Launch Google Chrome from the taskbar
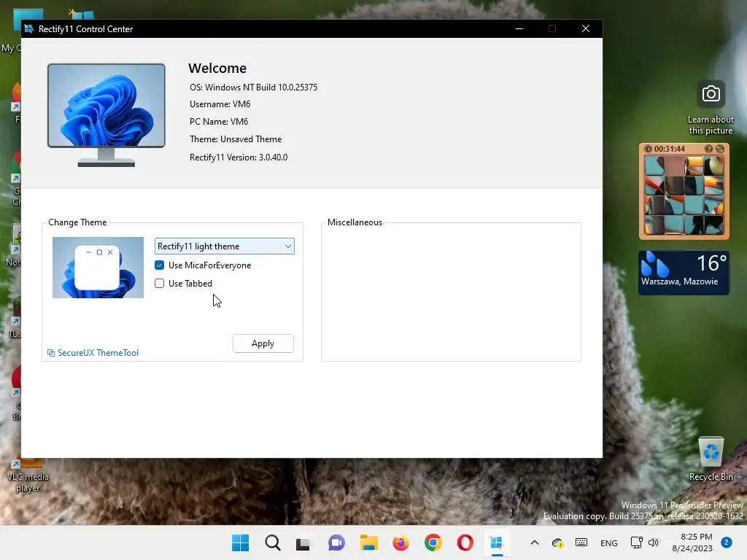This screenshot has width=747, height=560. point(433,542)
